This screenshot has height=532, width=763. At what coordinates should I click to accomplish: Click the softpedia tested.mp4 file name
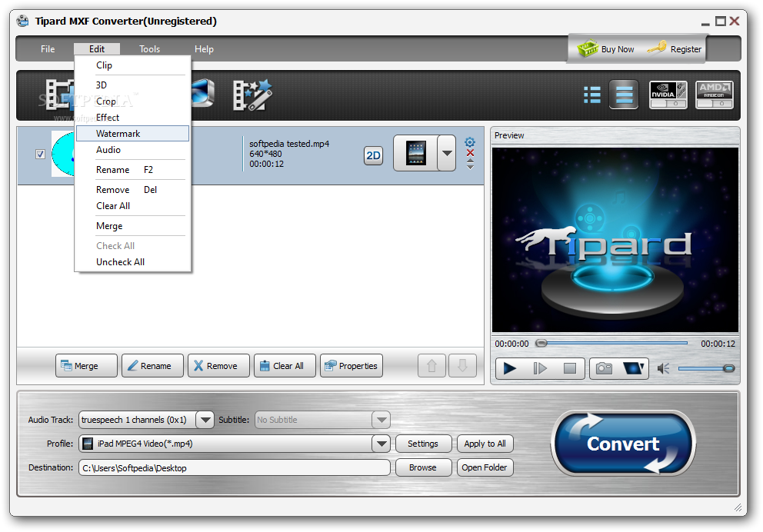point(289,144)
